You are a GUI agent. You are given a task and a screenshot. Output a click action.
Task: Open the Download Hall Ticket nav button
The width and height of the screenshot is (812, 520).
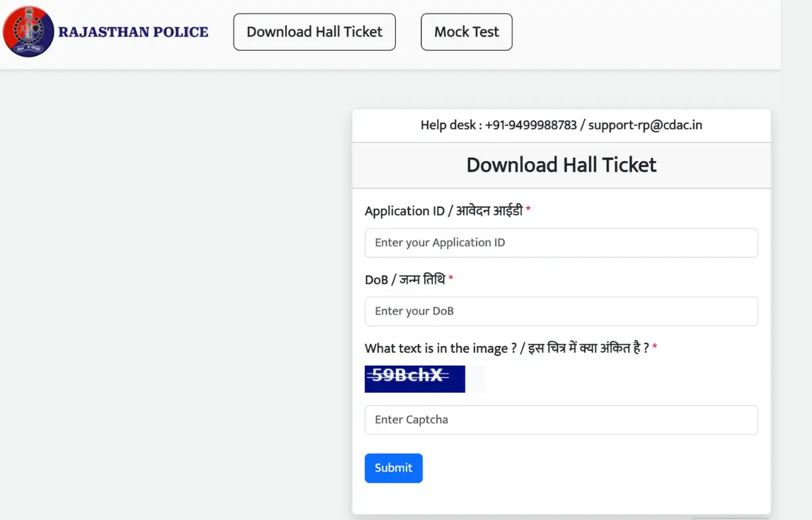(x=315, y=32)
